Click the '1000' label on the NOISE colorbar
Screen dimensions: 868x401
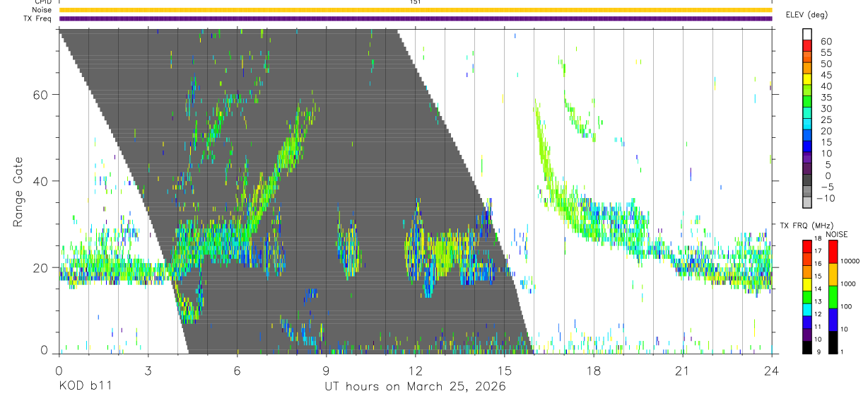848,284
